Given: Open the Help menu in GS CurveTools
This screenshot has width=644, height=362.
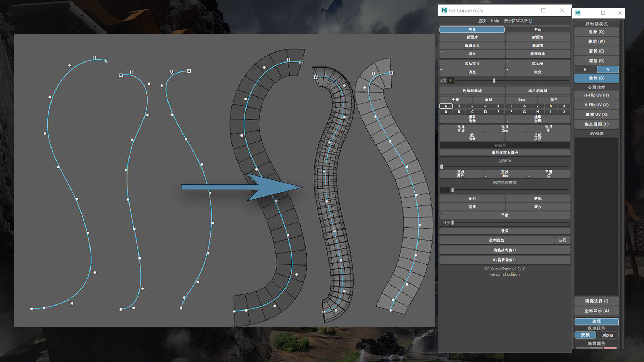Looking at the screenshot, I should [495, 21].
